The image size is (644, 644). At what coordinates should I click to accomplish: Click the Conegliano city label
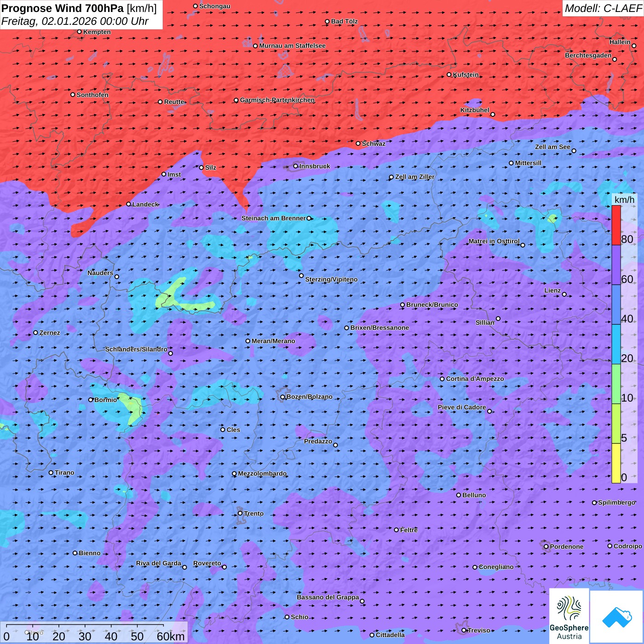pyautogui.click(x=496, y=567)
